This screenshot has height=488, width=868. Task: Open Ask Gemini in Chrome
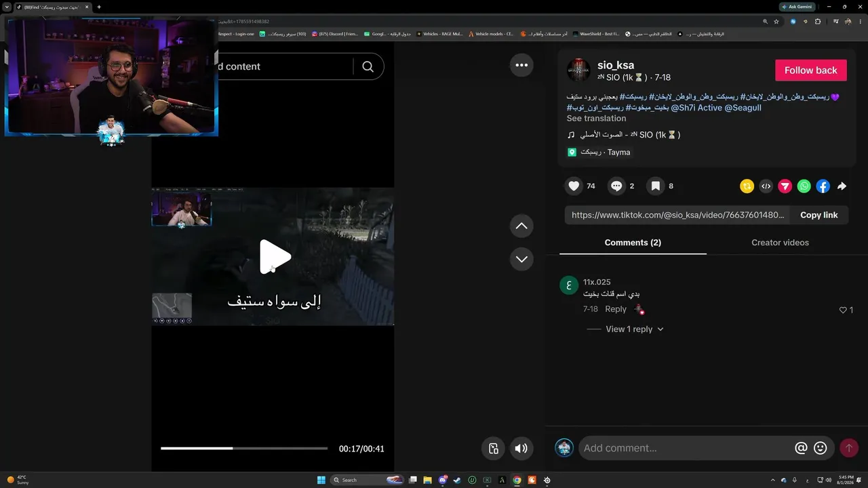pyautogui.click(x=796, y=7)
